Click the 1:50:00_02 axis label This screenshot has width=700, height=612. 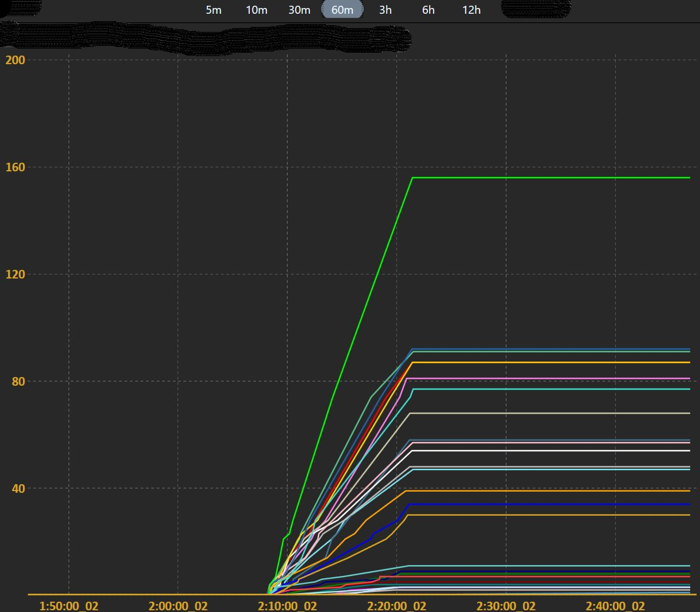(x=69, y=605)
